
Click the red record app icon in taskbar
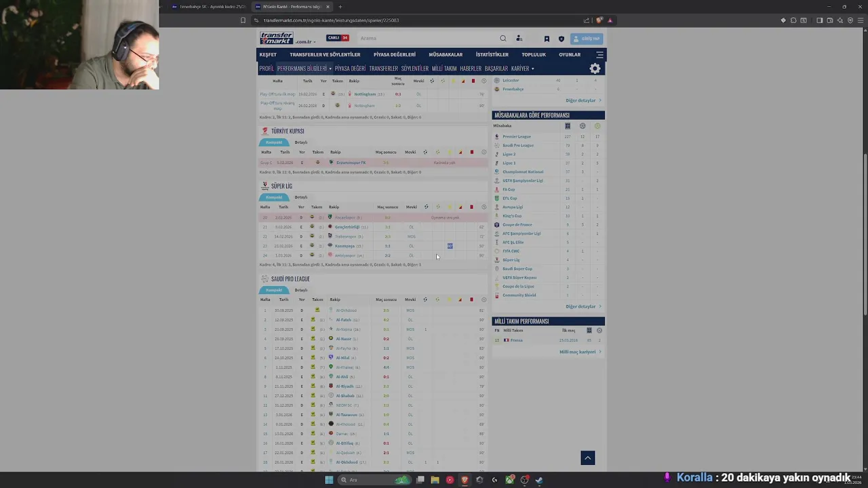click(x=450, y=480)
